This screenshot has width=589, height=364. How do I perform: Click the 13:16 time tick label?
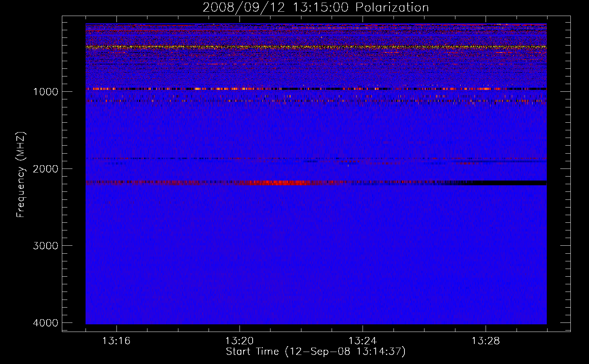pyautogui.click(x=116, y=341)
